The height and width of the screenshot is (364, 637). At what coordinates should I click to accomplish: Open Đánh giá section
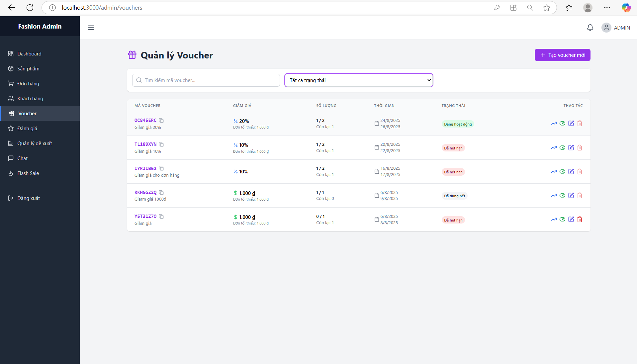tap(40, 129)
